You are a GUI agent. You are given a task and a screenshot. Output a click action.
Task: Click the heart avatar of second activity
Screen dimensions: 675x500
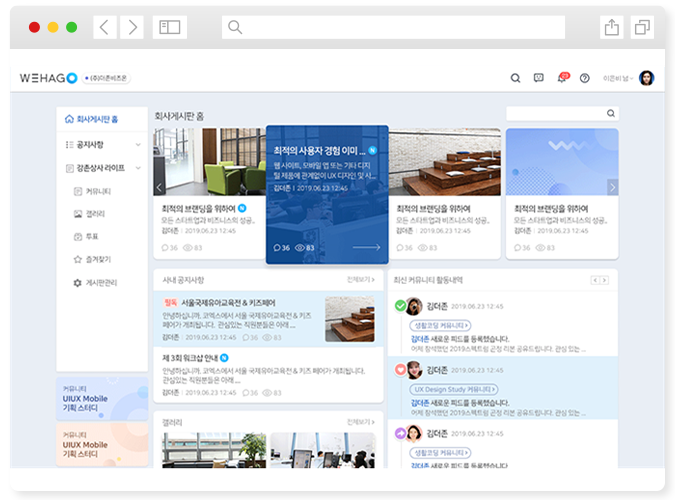click(x=409, y=370)
